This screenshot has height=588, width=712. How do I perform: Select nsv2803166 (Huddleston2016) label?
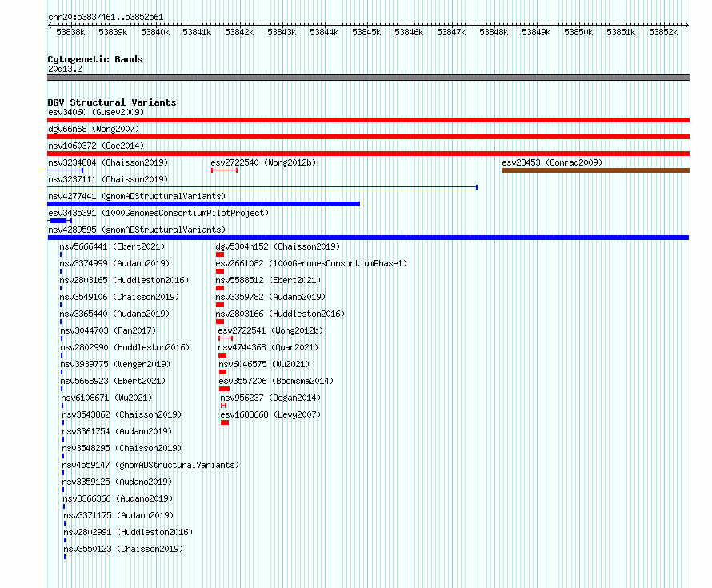point(280,314)
